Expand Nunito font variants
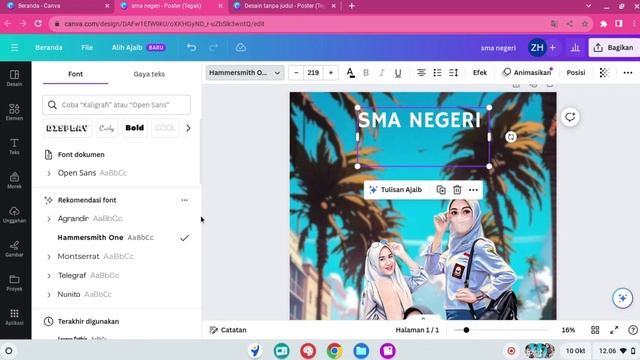The height and width of the screenshot is (360, 640). pyautogui.click(x=49, y=295)
